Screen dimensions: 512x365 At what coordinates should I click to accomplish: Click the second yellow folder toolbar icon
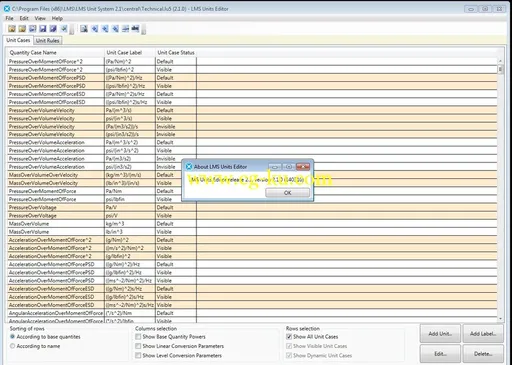(x=22, y=29)
